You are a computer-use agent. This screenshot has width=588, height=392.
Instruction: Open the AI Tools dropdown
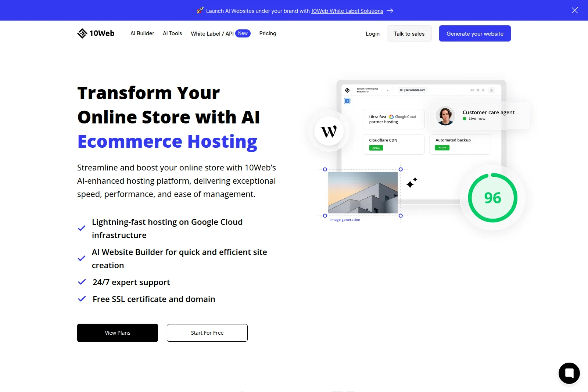[172, 33]
